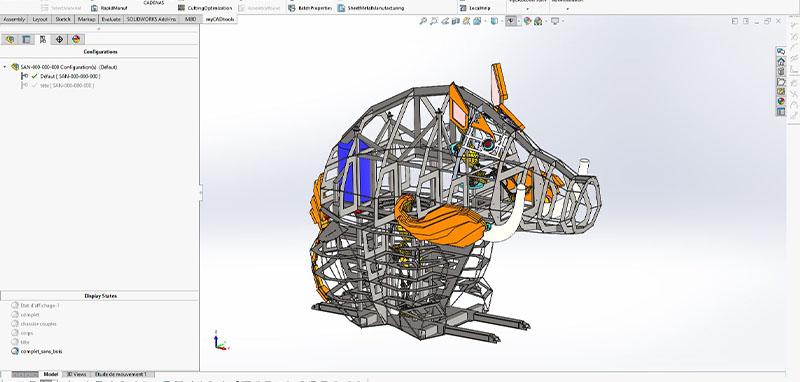Viewport: 800px width, 382px height.
Task: Switch to the Evaluate tab
Action: click(111, 19)
